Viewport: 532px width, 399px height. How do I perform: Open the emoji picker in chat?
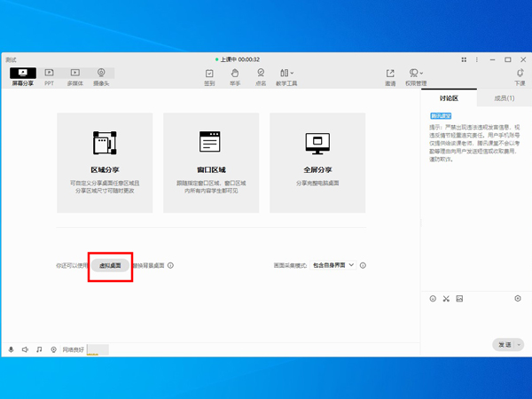click(x=433, y=299)
